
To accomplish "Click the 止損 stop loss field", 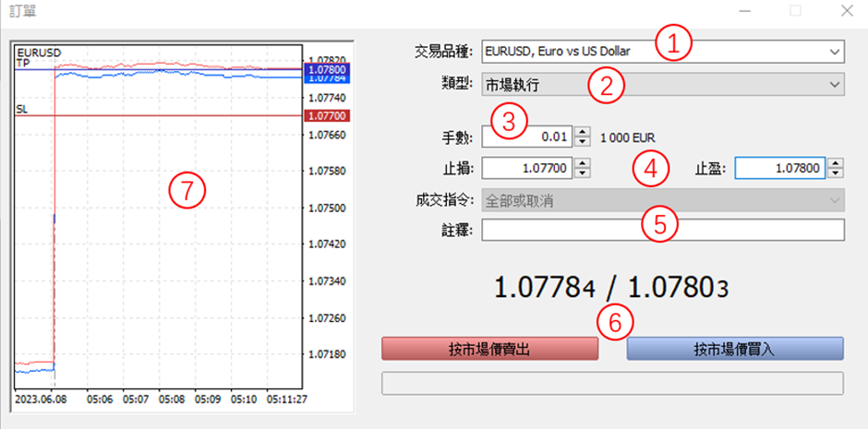I will pyautogui.click(x=526, y=168).
